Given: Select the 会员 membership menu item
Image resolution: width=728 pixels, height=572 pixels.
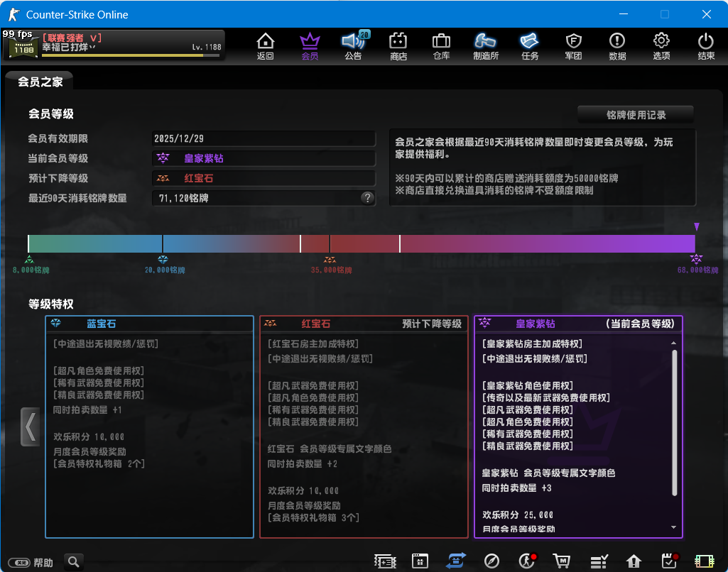Looking at the screenshot, I should tap(310, 45).
